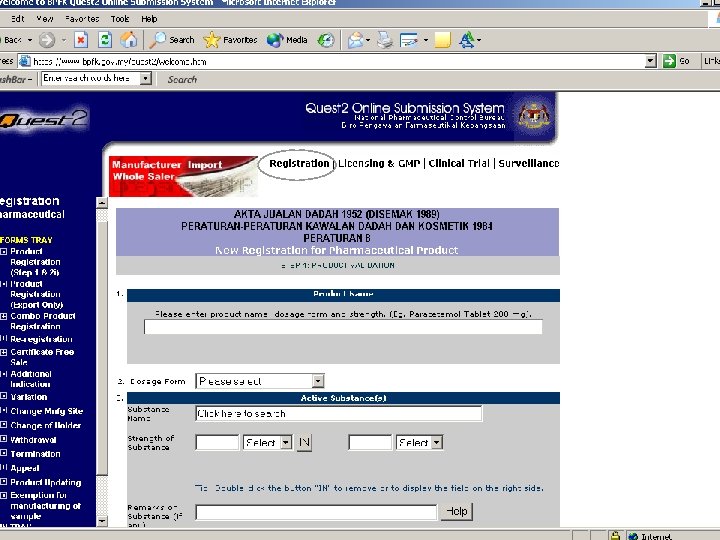This screenshot has height=540, width=720.
Task: Open the Media globe toolbar button
Action: coord(287,40)
